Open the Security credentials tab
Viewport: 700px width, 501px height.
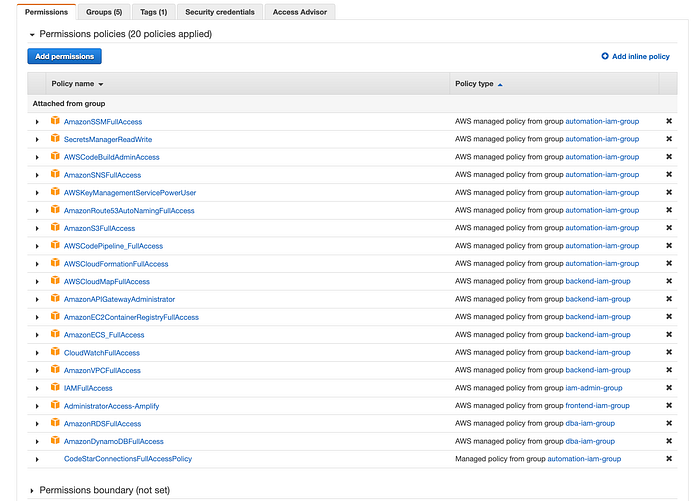click(x=220, y=12)
